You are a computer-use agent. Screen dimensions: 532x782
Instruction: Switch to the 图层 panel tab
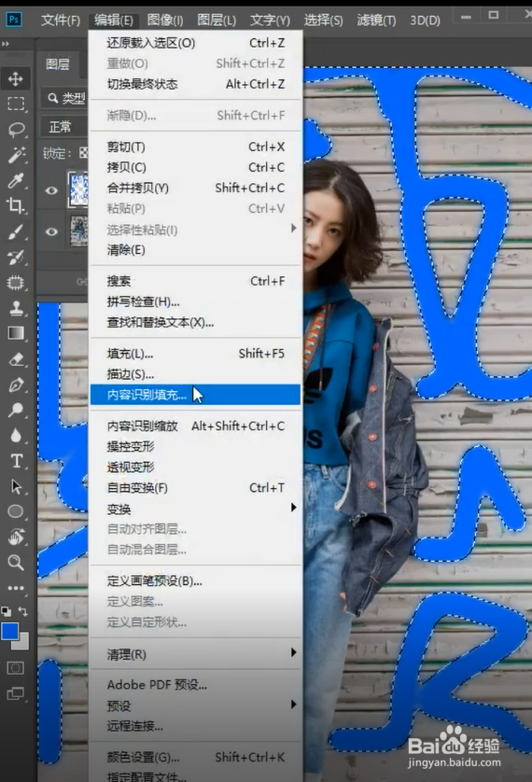[58, 64]
